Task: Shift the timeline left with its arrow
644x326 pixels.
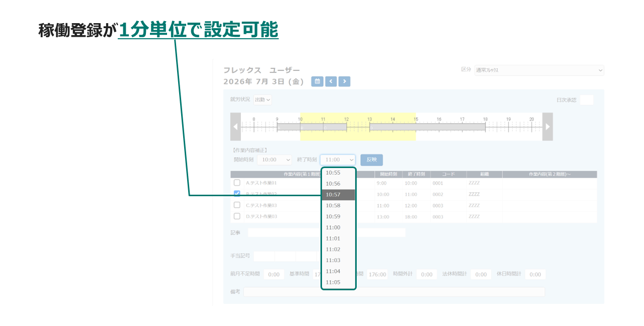Action: point(235,127)
